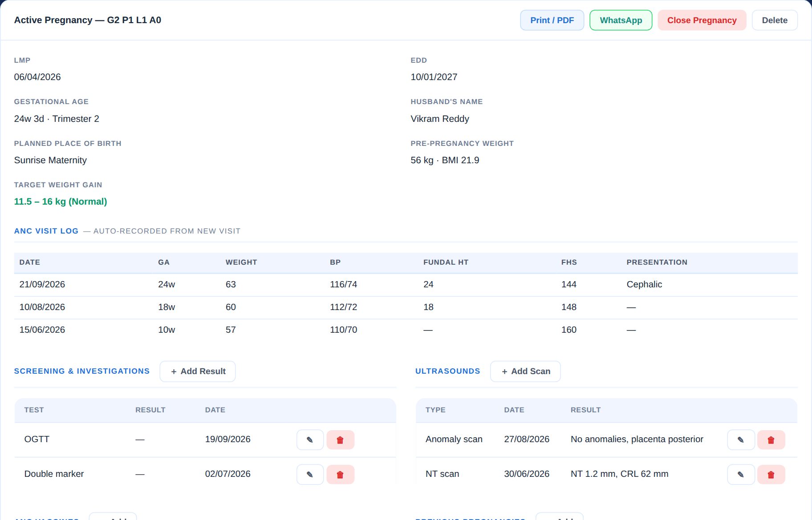Select LMP date 06/04/2026
The width and height of the screenshot is (812, 520).
[37, 77]
